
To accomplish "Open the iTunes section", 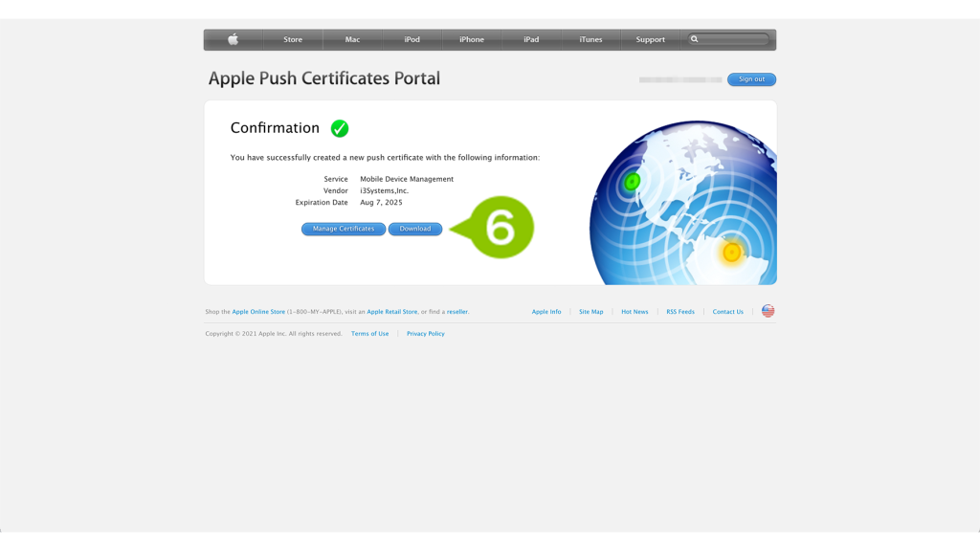I will click(590, 39).
